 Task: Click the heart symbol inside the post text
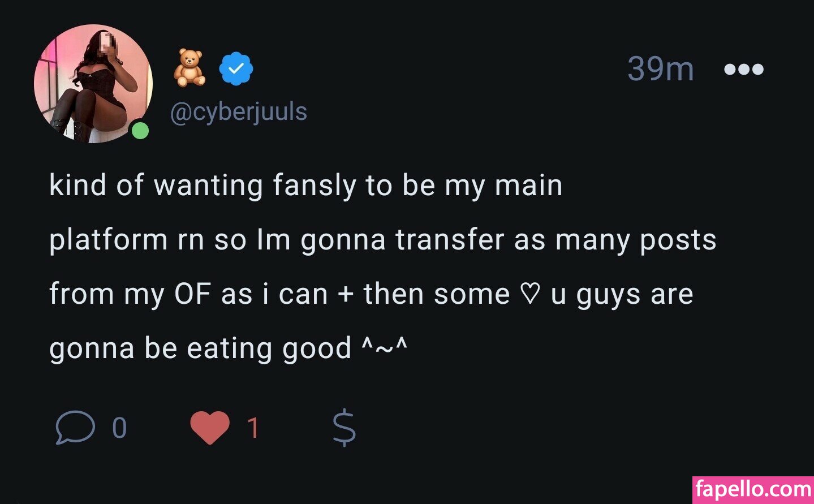529,295
